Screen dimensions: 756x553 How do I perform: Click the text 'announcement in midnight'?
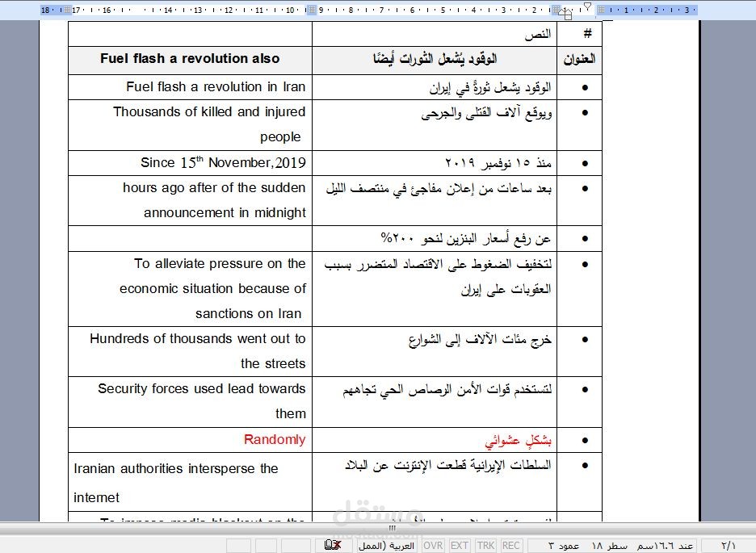coord(225,213)
